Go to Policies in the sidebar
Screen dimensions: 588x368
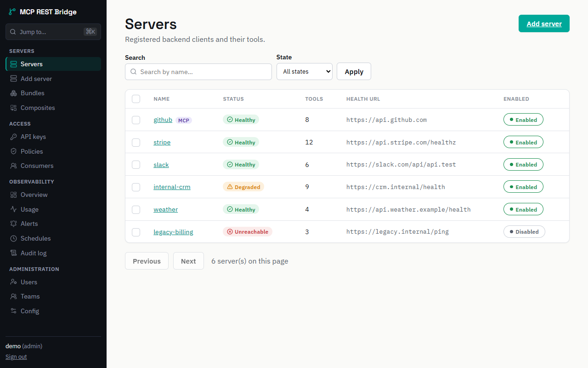53,151
